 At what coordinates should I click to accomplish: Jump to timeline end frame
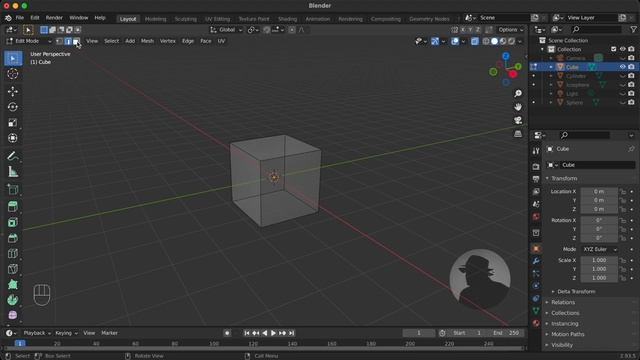pos(291,333)
